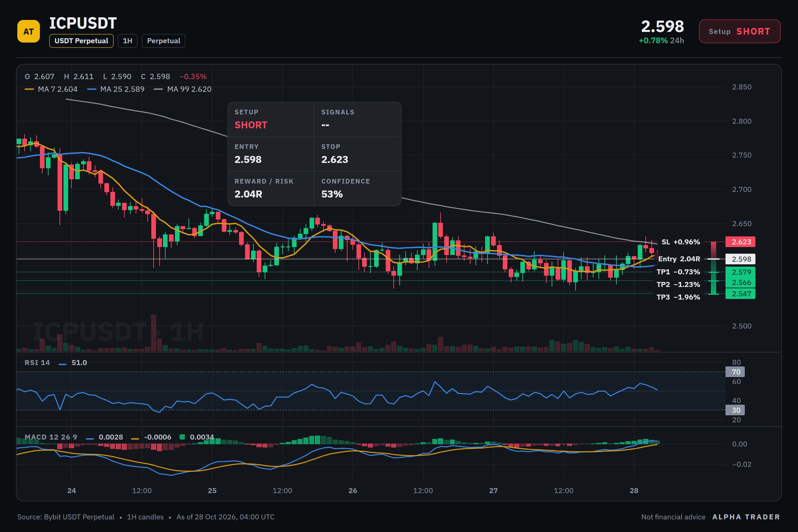This screenshot has height=532, width=798.
Task: Click the red 2.623 stop-loss price tag
Action: coord(740,242)
